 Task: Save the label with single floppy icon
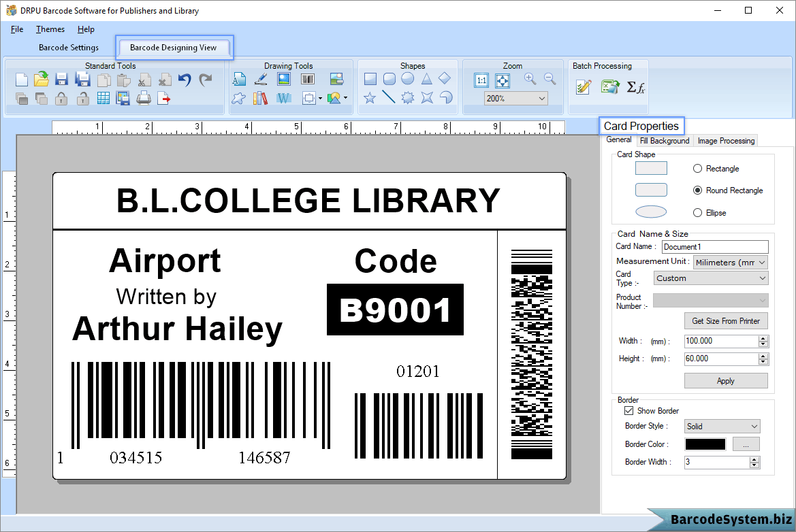[61, 80]
